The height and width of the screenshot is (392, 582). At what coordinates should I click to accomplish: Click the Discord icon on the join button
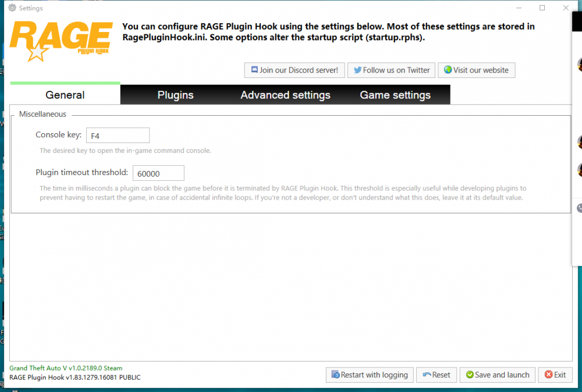point(254,70)
